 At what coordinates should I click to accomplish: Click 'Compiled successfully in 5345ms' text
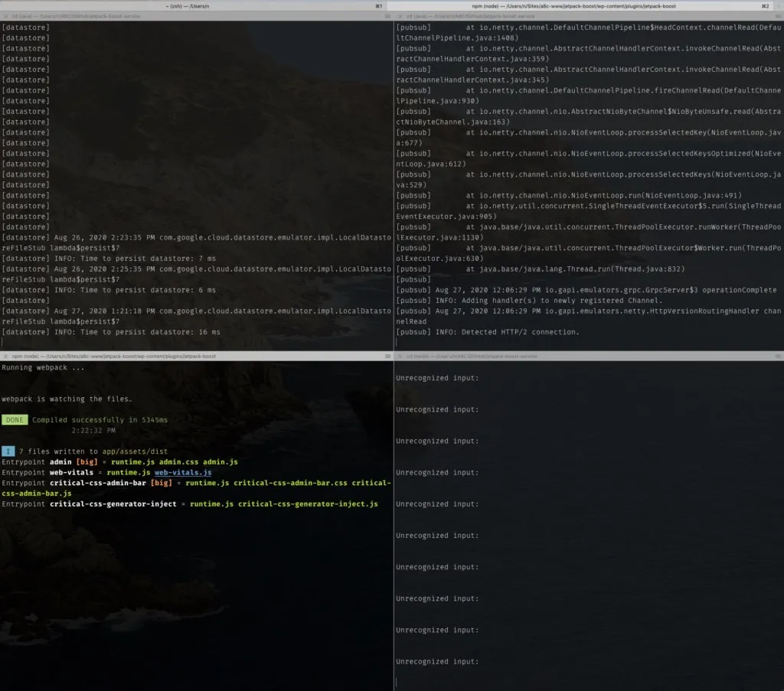(100, 419)
